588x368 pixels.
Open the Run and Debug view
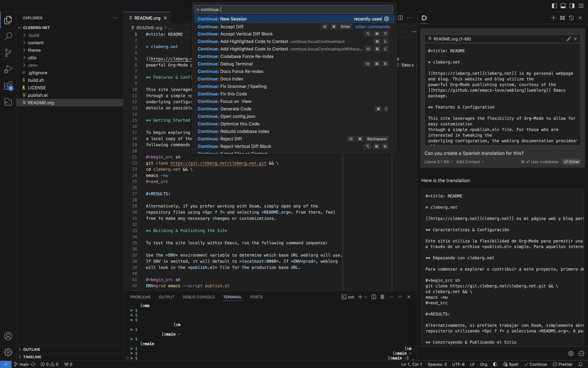8,69
